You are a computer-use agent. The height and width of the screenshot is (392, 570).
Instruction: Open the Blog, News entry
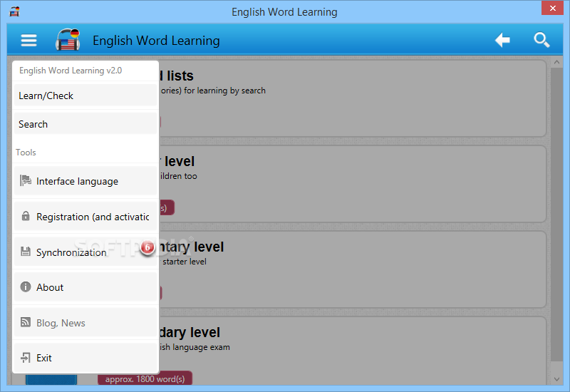tap(85, 323)
